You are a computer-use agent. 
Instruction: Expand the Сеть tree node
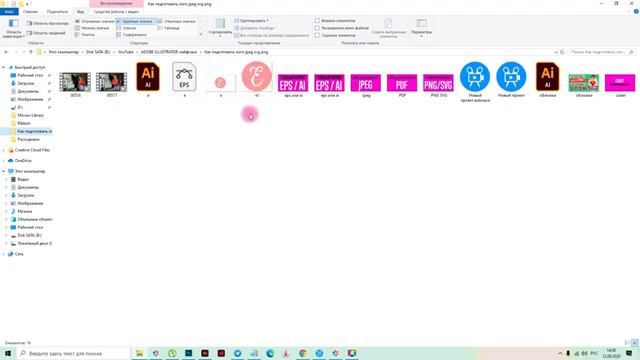click(4, 254)
